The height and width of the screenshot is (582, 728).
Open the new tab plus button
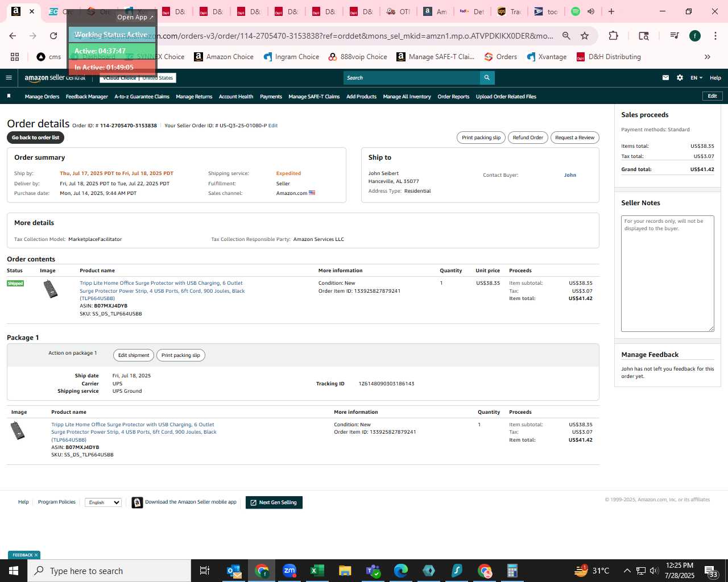tap(611, 11)
